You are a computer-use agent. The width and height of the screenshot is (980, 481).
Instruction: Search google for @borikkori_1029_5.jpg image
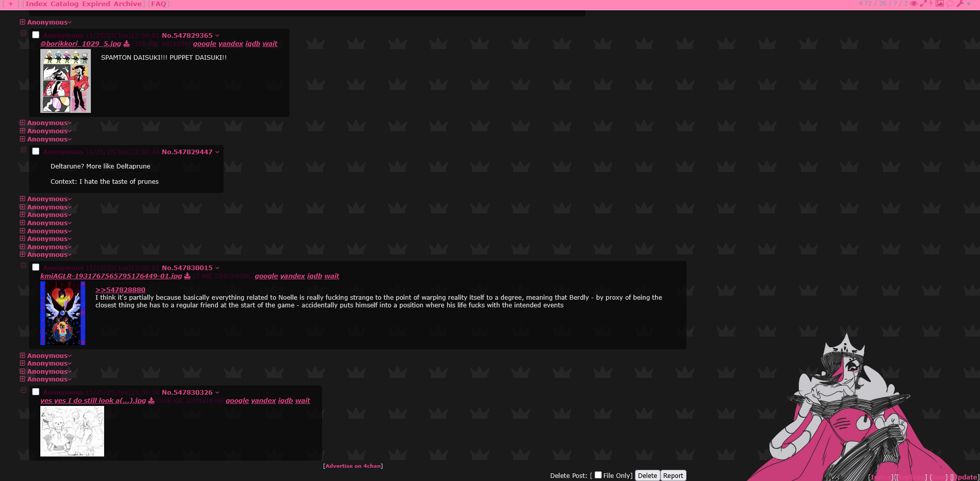click(x=205, y=43)
